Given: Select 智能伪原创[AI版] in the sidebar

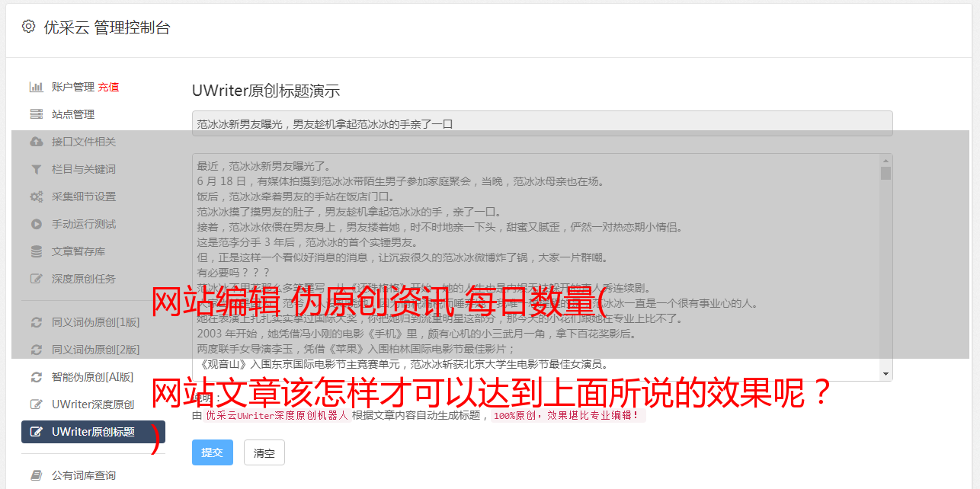Looking at the screenshot, I should [93, 377].
